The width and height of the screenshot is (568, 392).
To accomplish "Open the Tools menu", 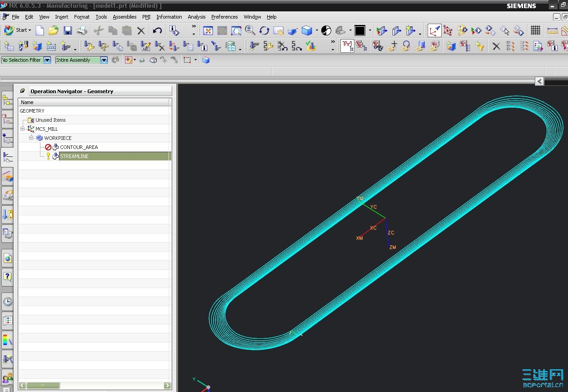I will 101,17.
